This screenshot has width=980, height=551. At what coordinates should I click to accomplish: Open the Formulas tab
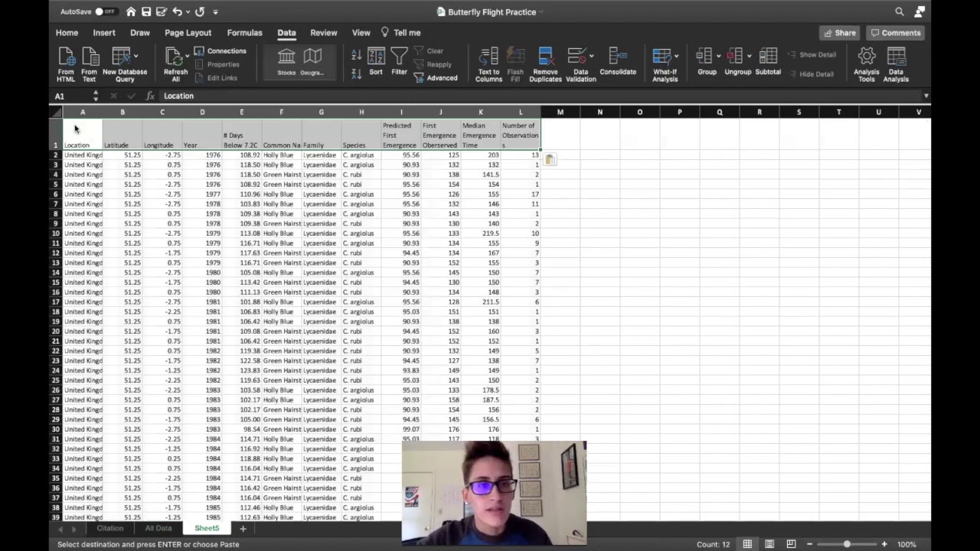click(x=244, y=33)
